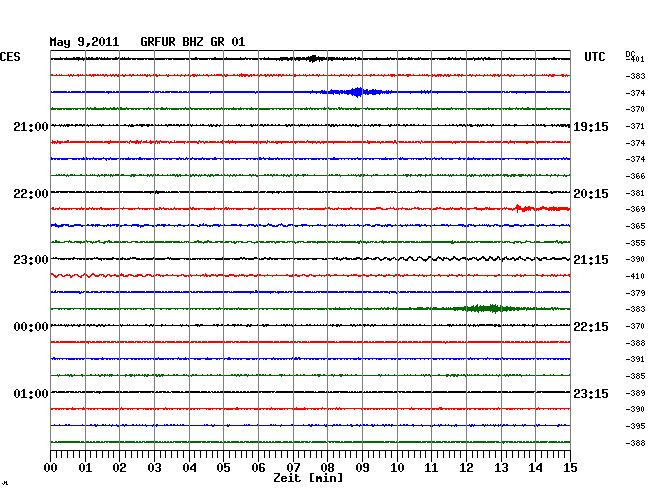650x494 pixels.
Task: Click the date label 'May 9,2011'
Action: coord(84,42)
